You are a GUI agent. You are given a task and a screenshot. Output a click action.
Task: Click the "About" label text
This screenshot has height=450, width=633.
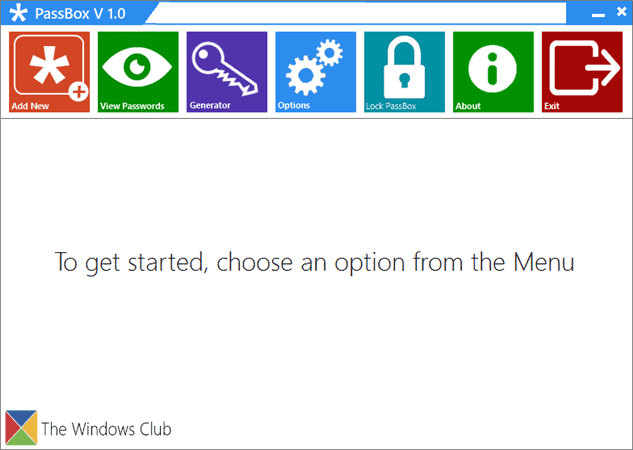pos(468,106)
